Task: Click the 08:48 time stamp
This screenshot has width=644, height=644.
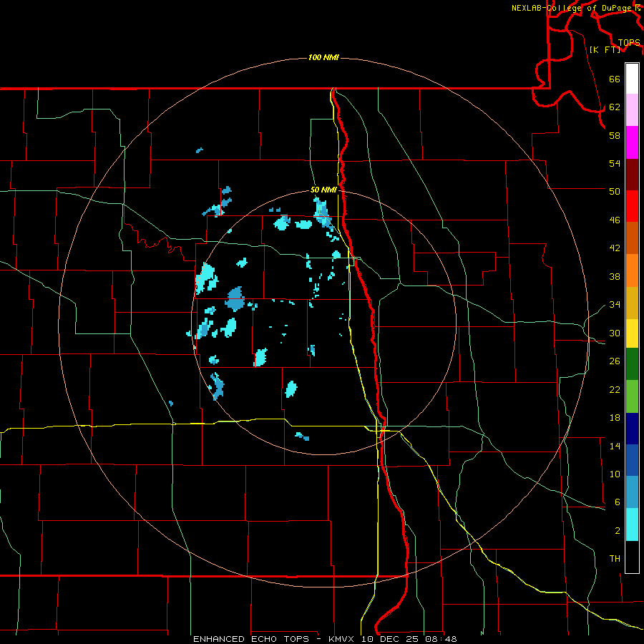Action: 439,639
